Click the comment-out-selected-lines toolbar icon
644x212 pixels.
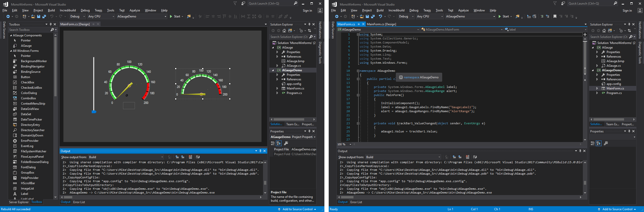pos(542,16)
